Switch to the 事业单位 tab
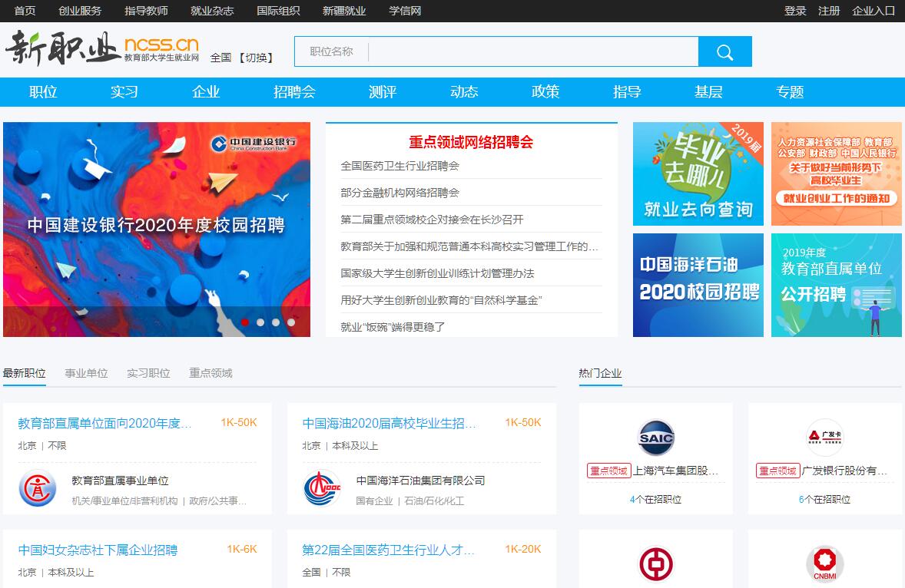This screenshot has width=905, height=588. [86, 373]
